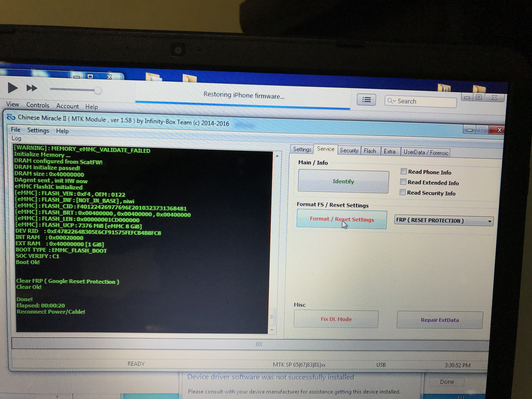Click the Fix DL Mode button
Screen dimensions: 532x399
click(336, 319)
